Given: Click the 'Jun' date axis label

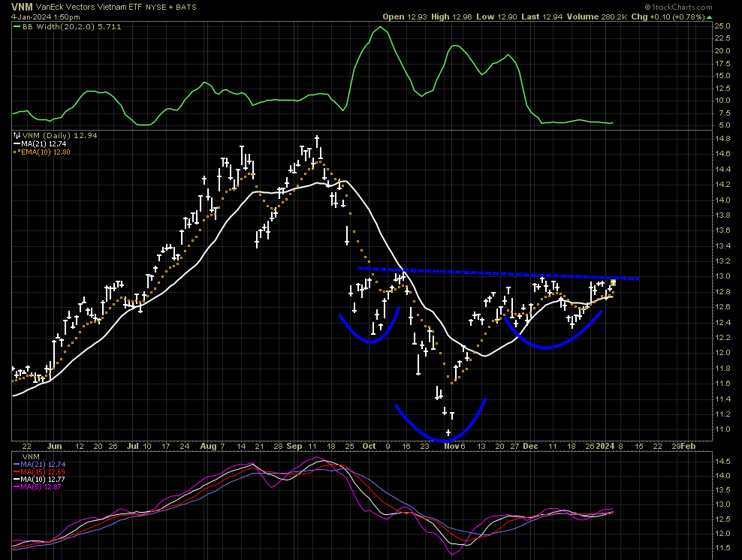Looking at the screenshot, I should coord(54,446).
